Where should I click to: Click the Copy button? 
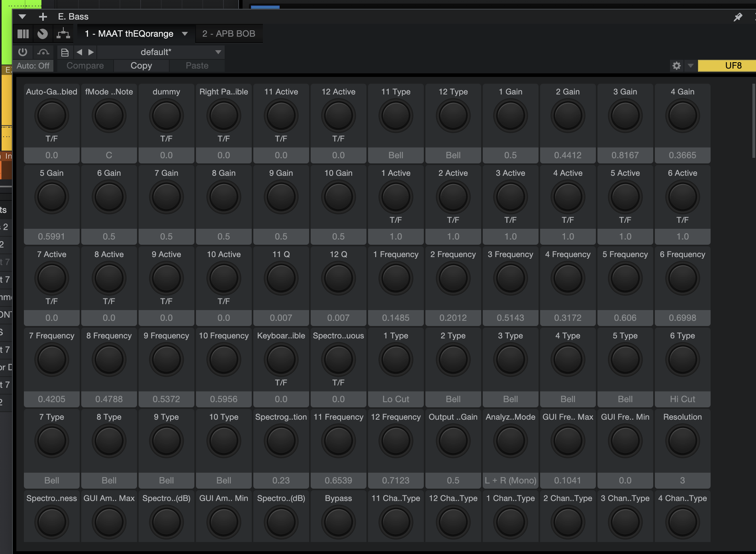141,66
